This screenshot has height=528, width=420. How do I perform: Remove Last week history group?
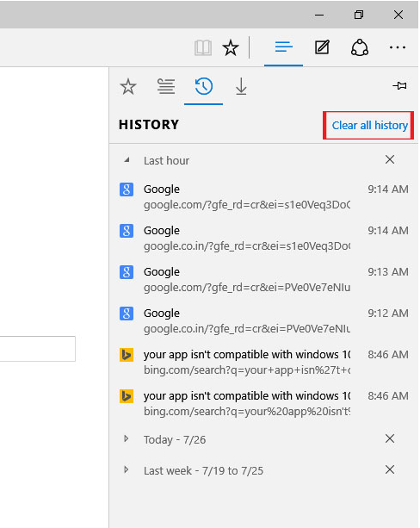[390, 469]
